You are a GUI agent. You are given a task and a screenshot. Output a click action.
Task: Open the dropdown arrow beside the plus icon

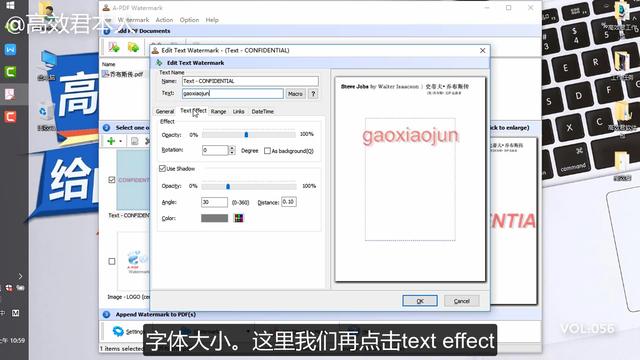(120, 141)
